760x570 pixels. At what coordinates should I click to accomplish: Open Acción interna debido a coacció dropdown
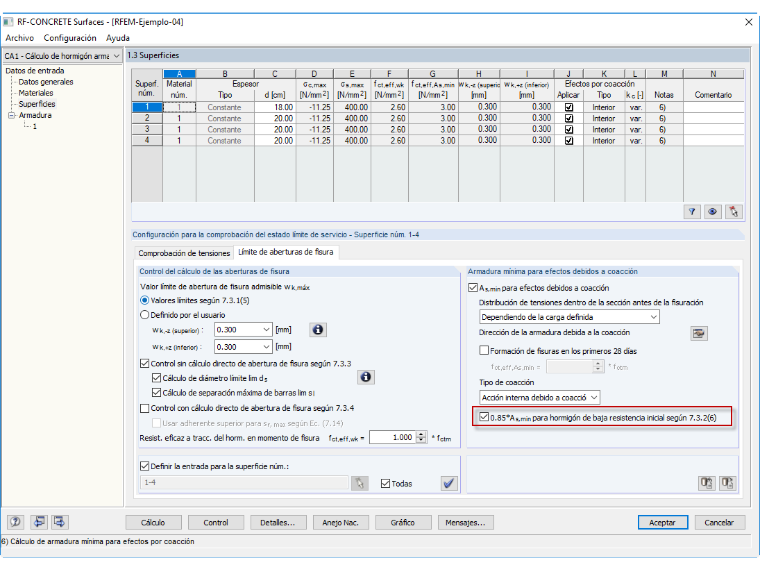click(x=594, y=397)
